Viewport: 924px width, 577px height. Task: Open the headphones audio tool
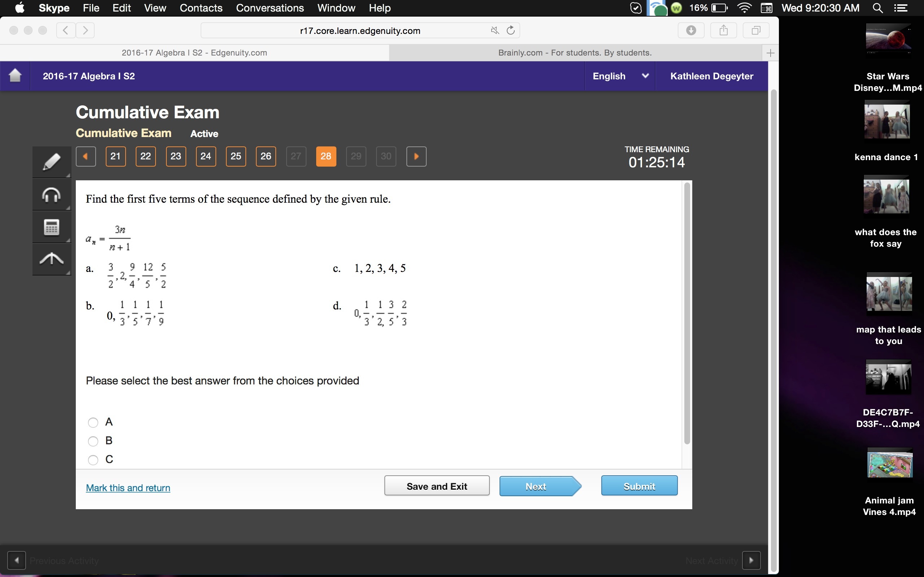[x=52, y=195]
